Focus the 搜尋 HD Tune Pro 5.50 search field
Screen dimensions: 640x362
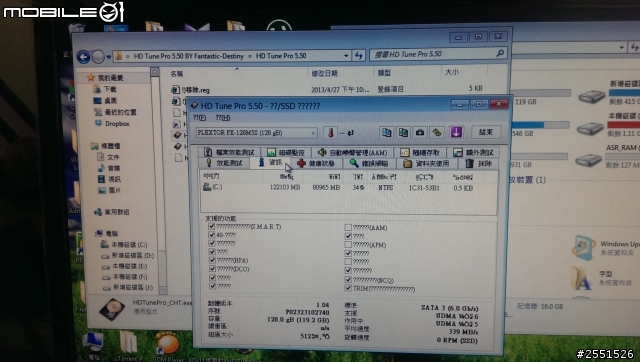tap(438, 54)
